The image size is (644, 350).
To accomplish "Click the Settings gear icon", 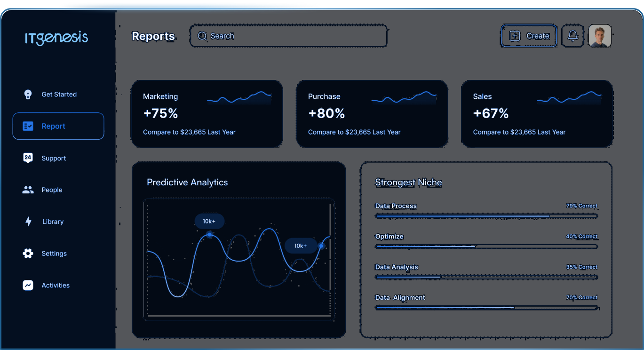I will [x=28, y=254].
